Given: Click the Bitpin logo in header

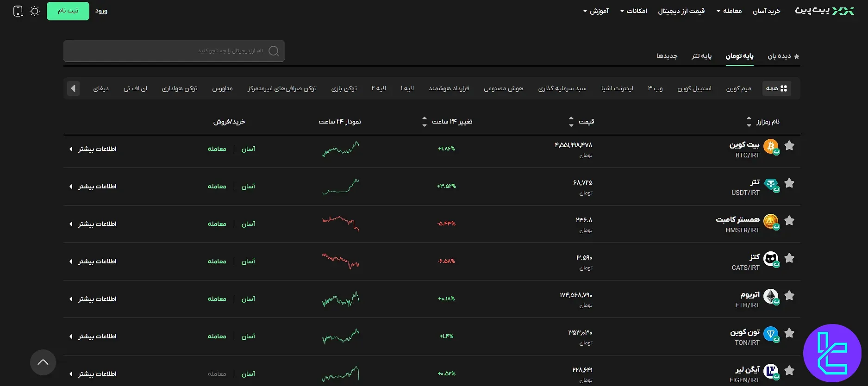Looking at the screenshot, I should point(824,11).
